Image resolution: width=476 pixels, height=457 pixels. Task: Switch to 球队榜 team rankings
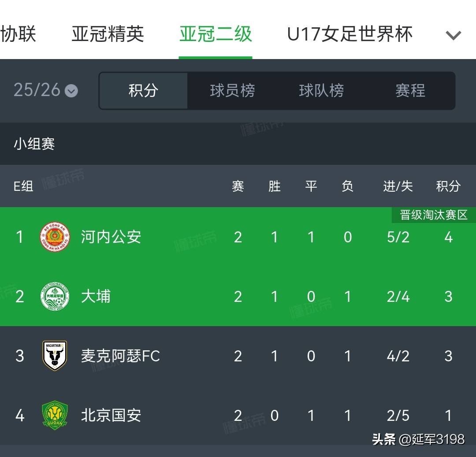(321, 91)
